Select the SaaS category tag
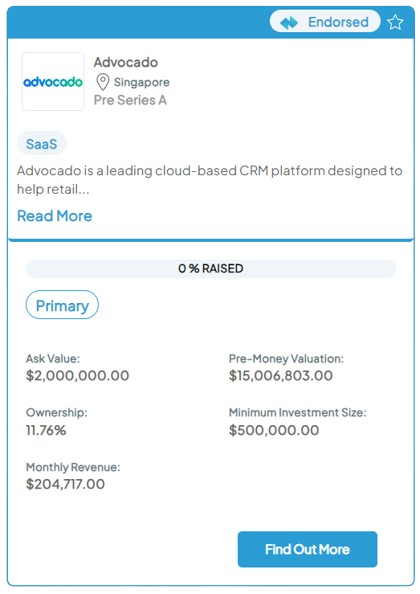This screenshot has height=594, width=420. pos(42,144)
